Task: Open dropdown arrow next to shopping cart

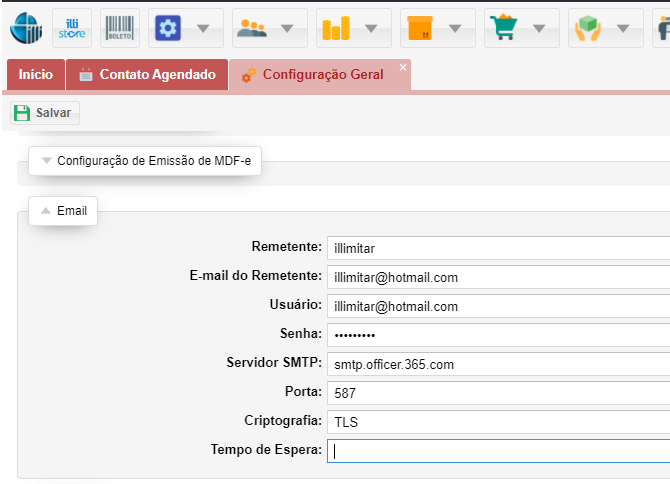Action: [x=539, y=28]
